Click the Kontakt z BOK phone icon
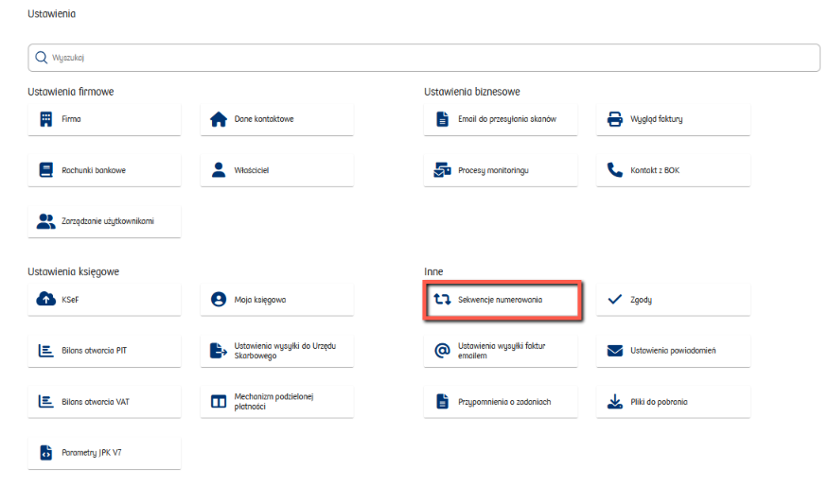The image size is (829, 504). (615, 170)
